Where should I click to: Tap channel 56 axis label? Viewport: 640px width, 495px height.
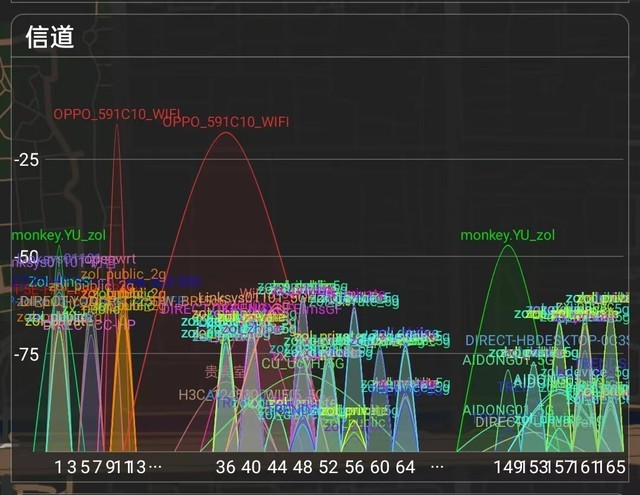[354, 467]
